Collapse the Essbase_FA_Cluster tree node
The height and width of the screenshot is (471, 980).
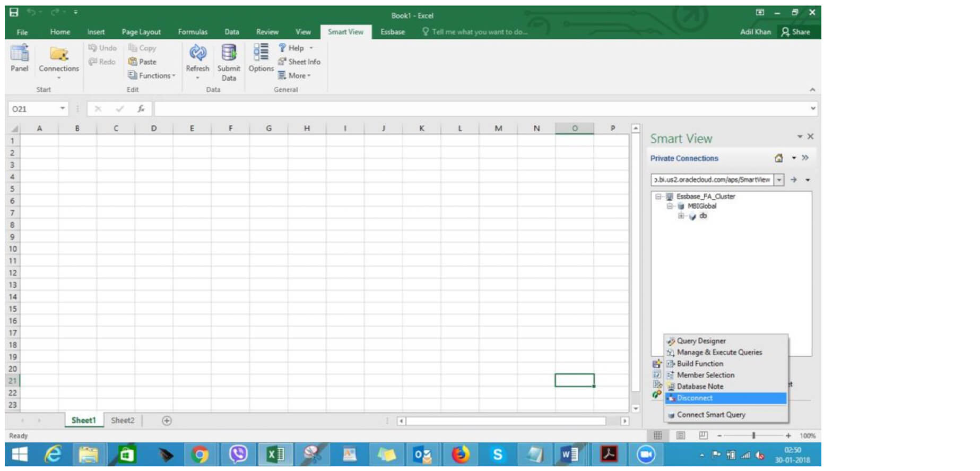pos(658,196)
